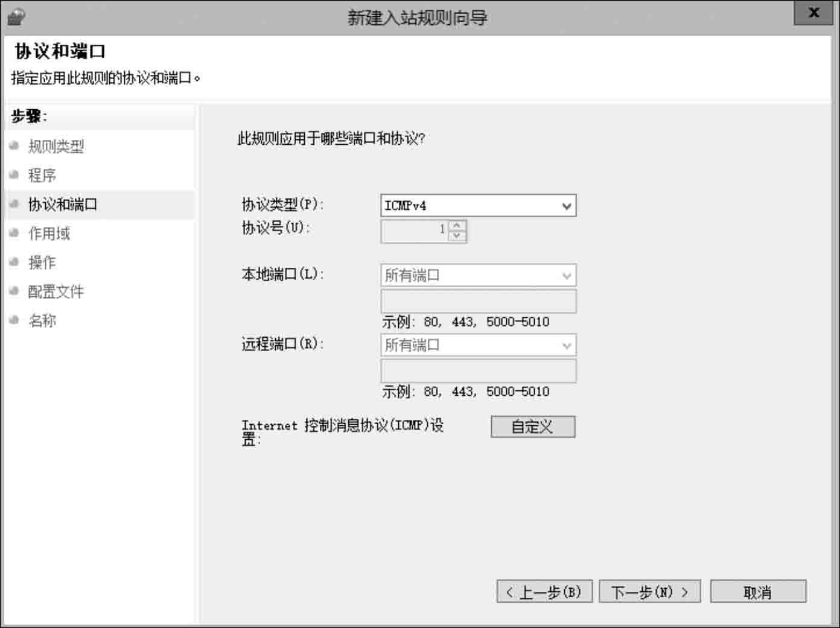Screen dimensions: 840x628
Task: Click the 步骤 header in sidebar
Action: (29, 116)
